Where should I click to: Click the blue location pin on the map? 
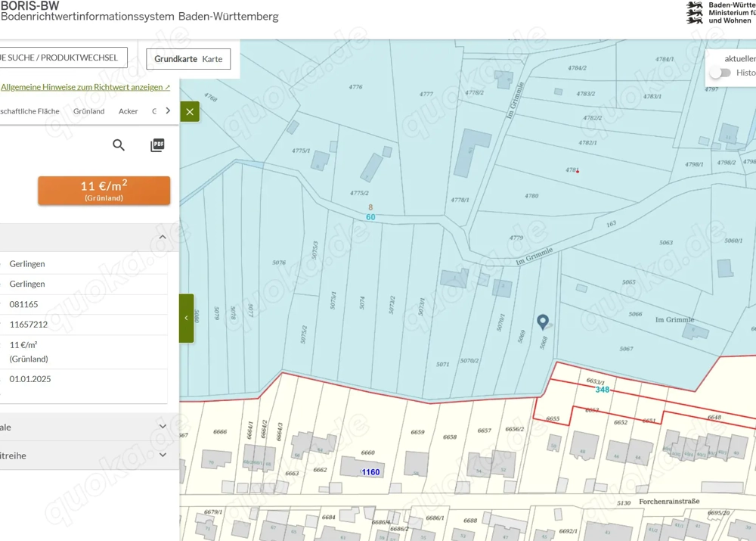[x=543, y=322]
